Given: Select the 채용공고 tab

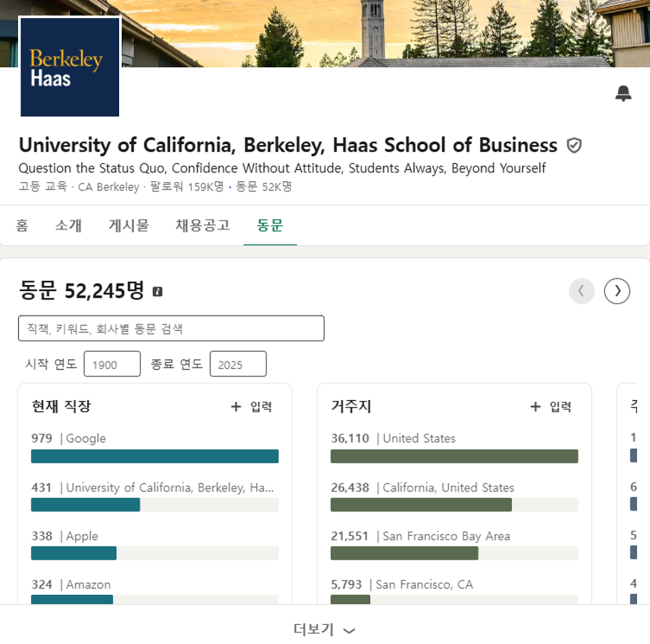Looking at the screenshot, I should (x=202, y=225).
